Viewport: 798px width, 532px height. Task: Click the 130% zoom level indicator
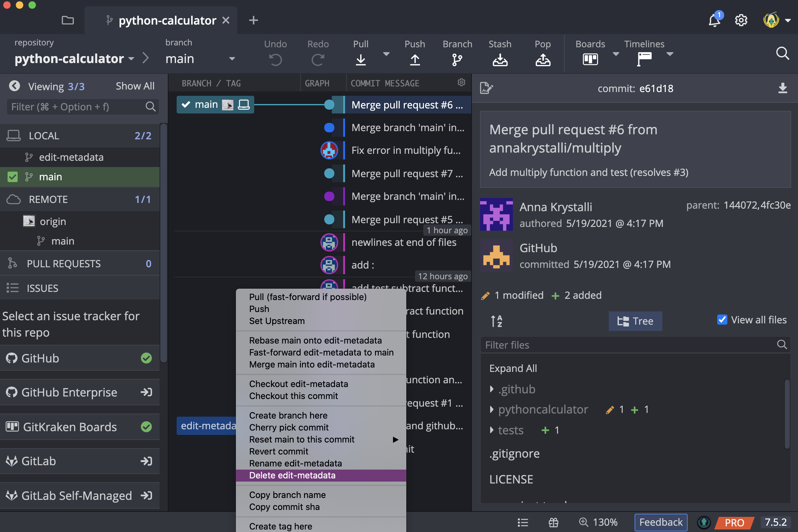coord(598,522)
